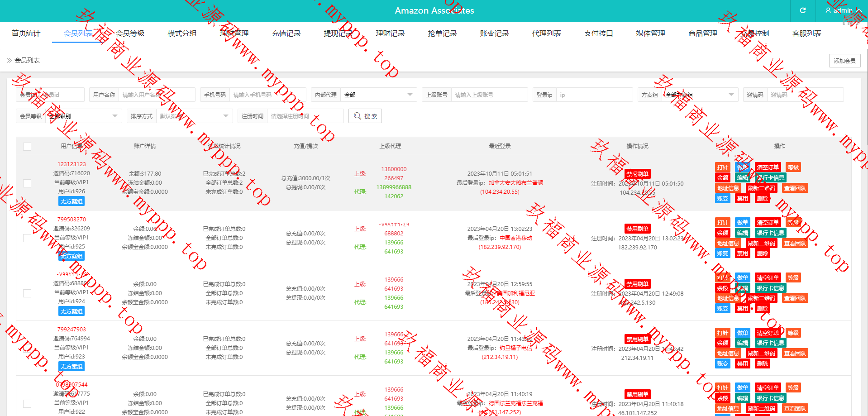Viewport: 868px width, 416px height.
Task: Tick the select-all checkbox in table header
Action: (x=27, y=146)
